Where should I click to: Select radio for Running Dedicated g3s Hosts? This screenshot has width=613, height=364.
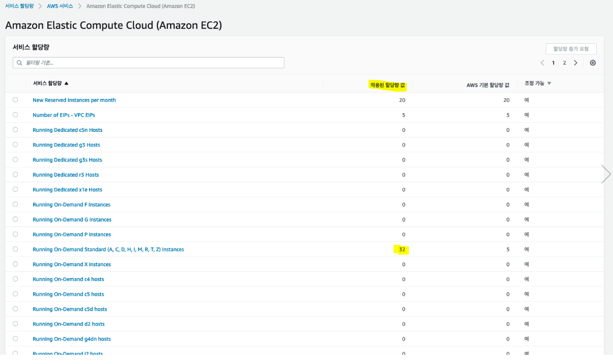[x=15, y=159]
